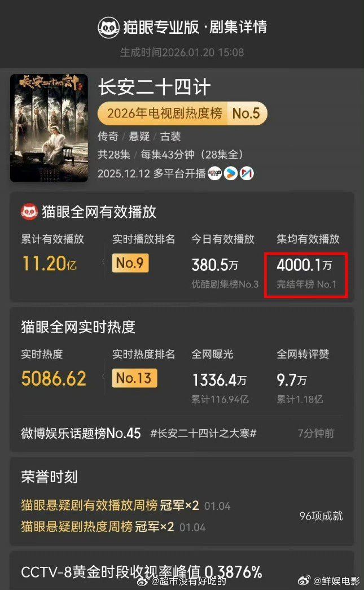
Task: Open 猫眼悬疑剧热度周榜 冠军×2 entry
Action: 98,527
